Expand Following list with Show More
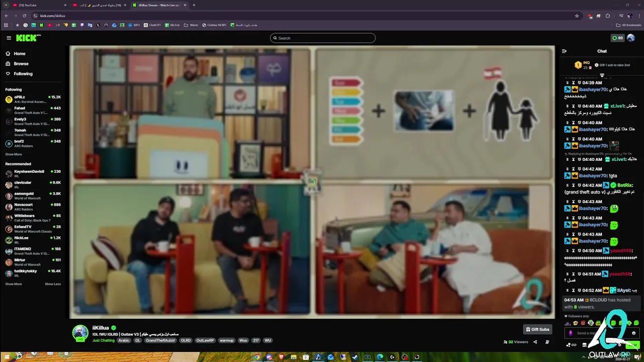The width and height of the screenshot is (644, 362). tap(14, 154)
